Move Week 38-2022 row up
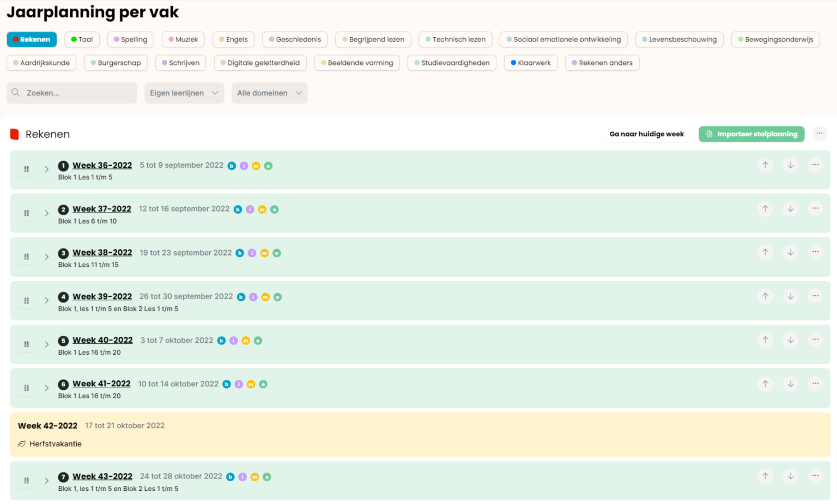 click(x=765, y=252)
